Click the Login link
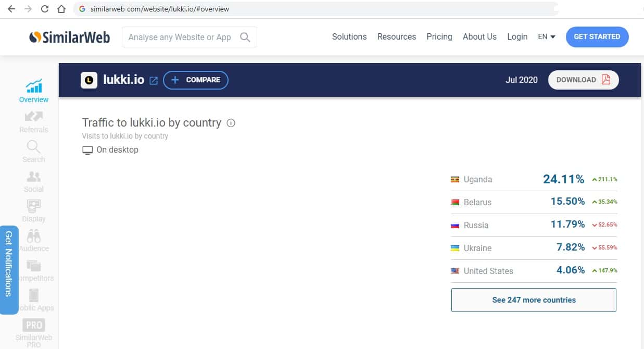This screenshot has height=349, width=644. (517, 37)
